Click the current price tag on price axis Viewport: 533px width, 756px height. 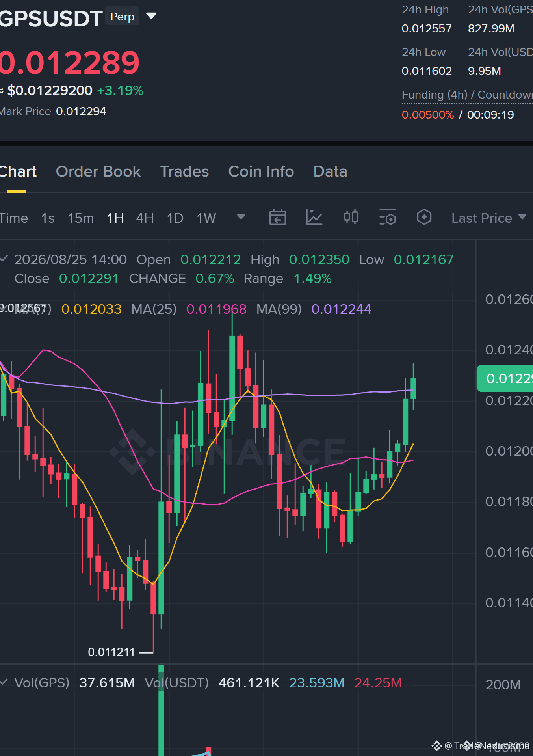tap(505, 378)
